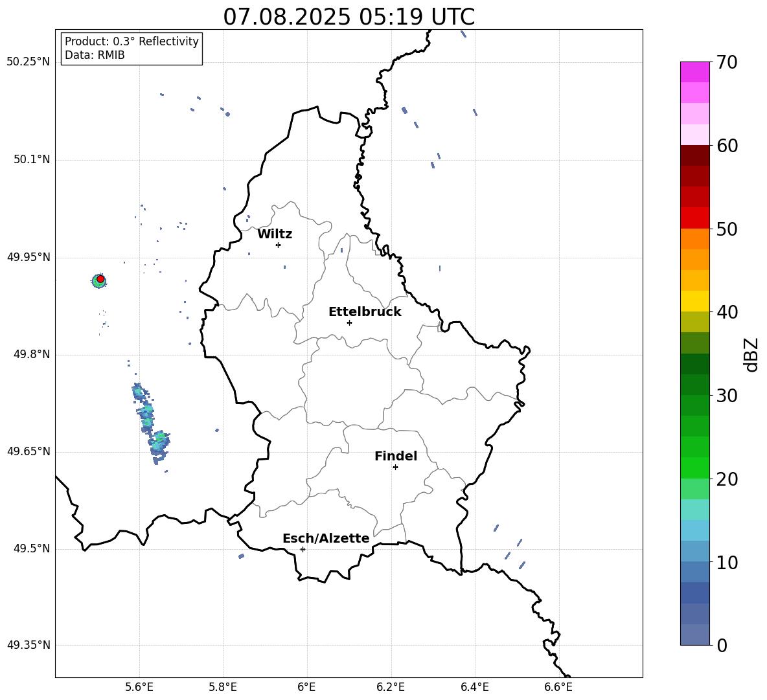Viewport: 767px width, 700px height.
Task: Click the dBZ colorbar axis label
Action: pyautogui.click(x=751, y=354)
